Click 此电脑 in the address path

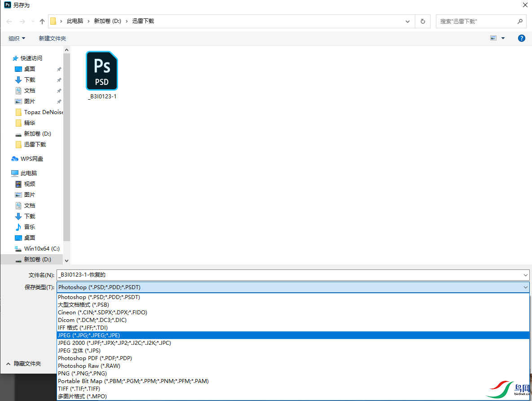(x=75, y=21)
